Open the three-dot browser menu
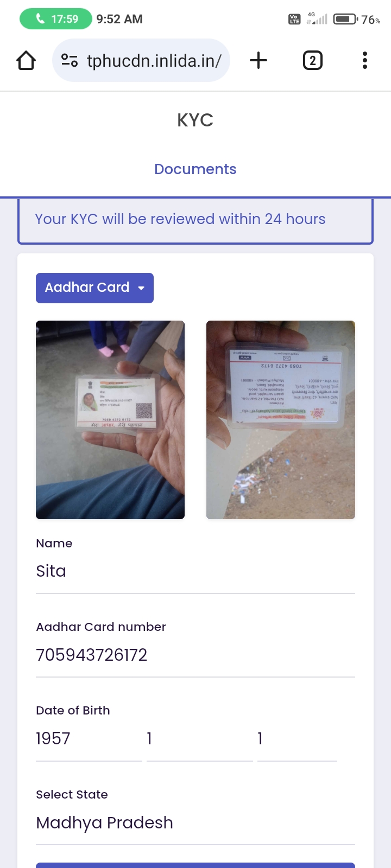391x868 pixels. (365, 60)
